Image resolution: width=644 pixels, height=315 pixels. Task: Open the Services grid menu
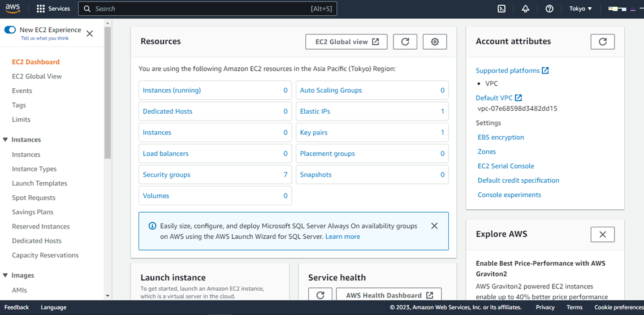pyautogui.click(x=53, y=8)
